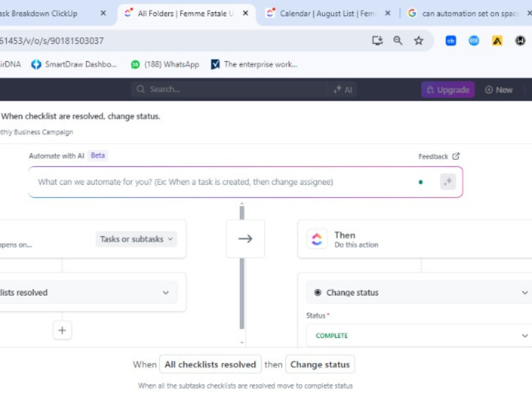Click the install app icon in address bar

click(377, 41)
